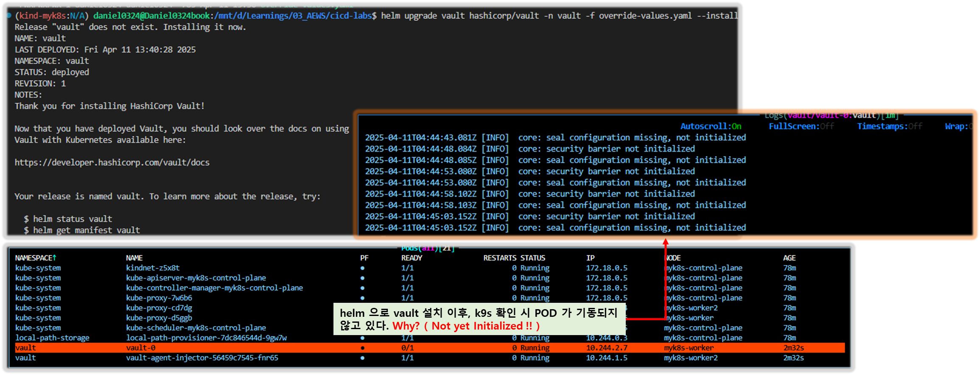980x375 pixels.
Task: Click the 'STATUS: deployed' terminal line
Action: [52, 72]
